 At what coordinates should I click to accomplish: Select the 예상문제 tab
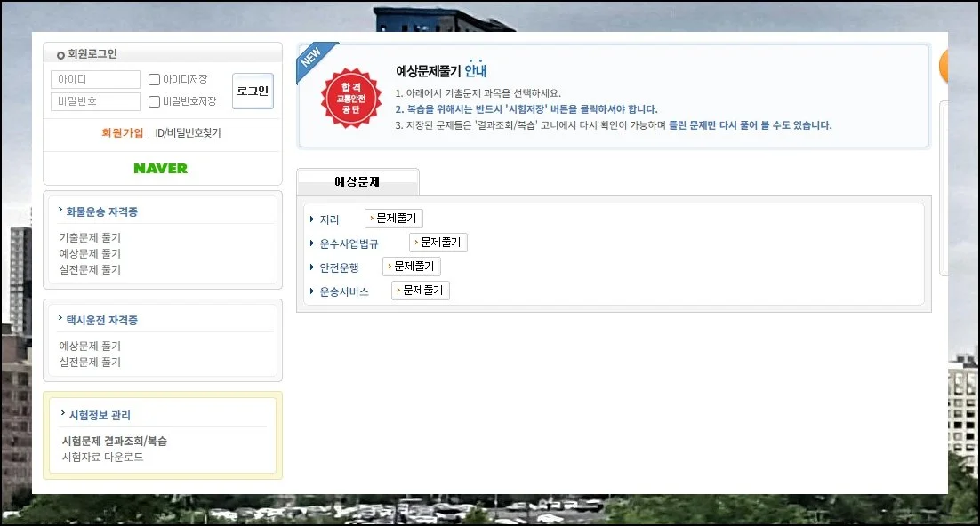coord(357,180)
